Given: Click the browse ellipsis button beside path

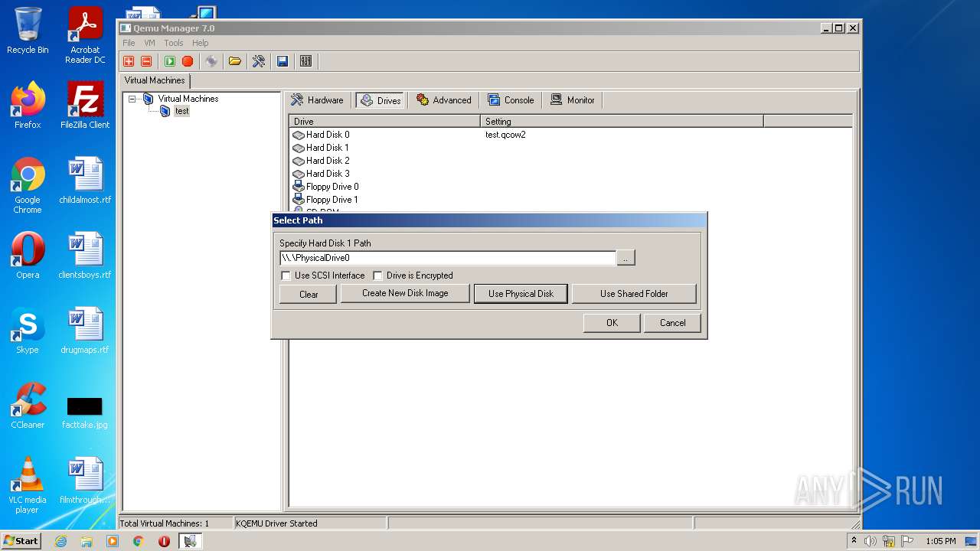Looking at the screenshot, I should pyautogui.click(x=626, y=258).
